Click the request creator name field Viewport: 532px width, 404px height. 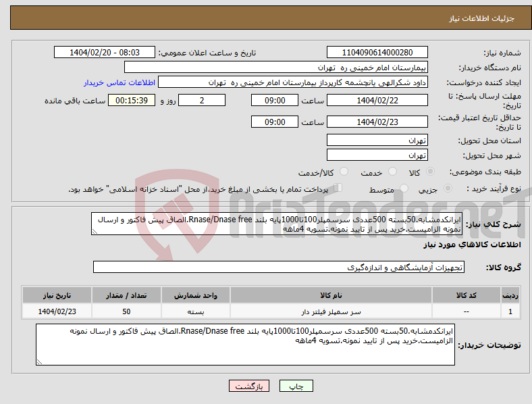point(293,82)
